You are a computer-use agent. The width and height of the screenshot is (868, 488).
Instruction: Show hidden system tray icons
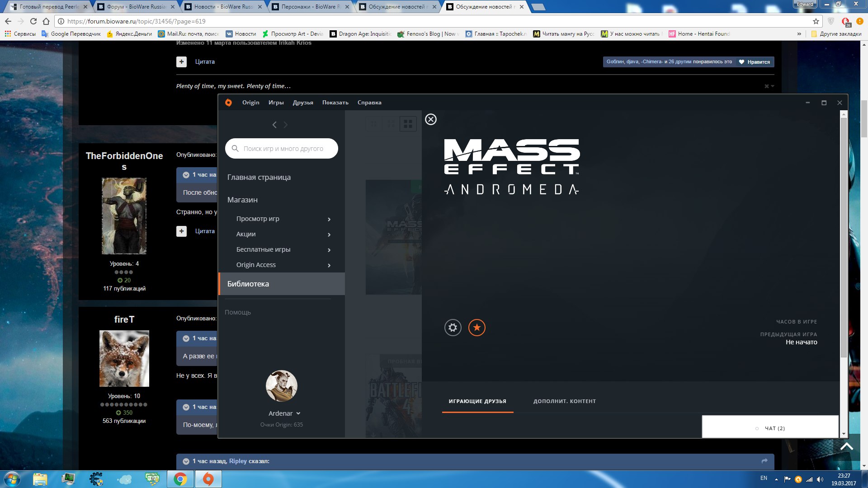[x=776, y=479]
